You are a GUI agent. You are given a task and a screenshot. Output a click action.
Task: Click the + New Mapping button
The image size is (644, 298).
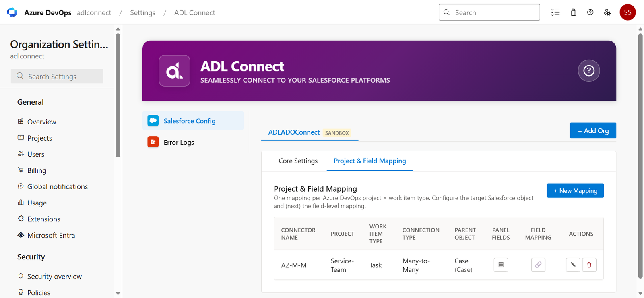pyautogui.click(x=575, y=190)
